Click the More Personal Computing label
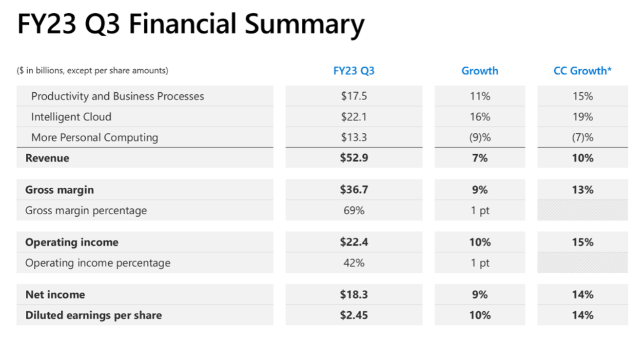 tap(95, 138)
